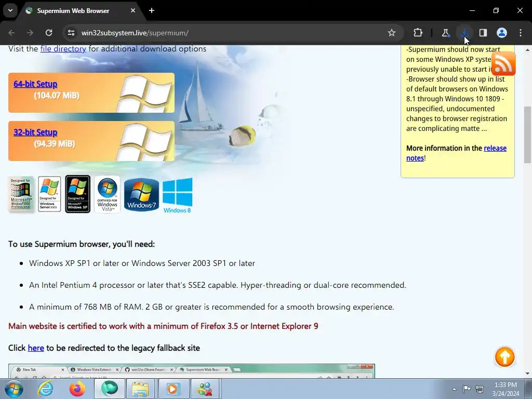This screenshot has width=532, height=399.
Task: Click the browser screenshot thumbnail at bottom
Action: [x=192, y=371]
